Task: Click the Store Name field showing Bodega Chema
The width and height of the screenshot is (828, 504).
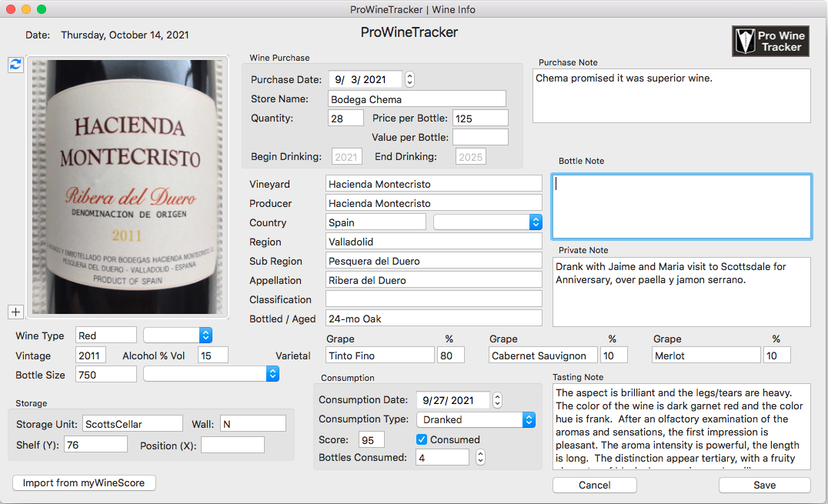Action: click(x=416, y=98)
